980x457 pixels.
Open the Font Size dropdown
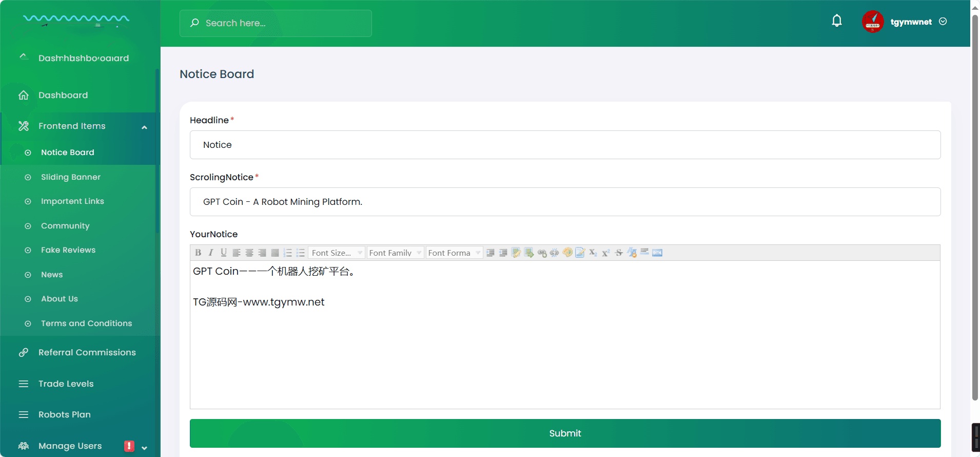(337, 253)
